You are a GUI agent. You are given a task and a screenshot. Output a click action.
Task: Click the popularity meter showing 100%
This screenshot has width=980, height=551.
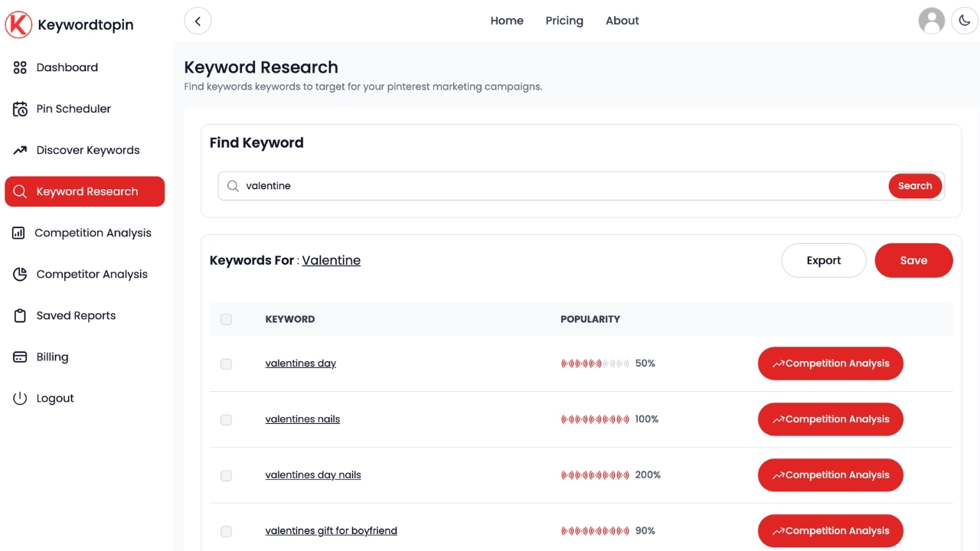[595, 419]
